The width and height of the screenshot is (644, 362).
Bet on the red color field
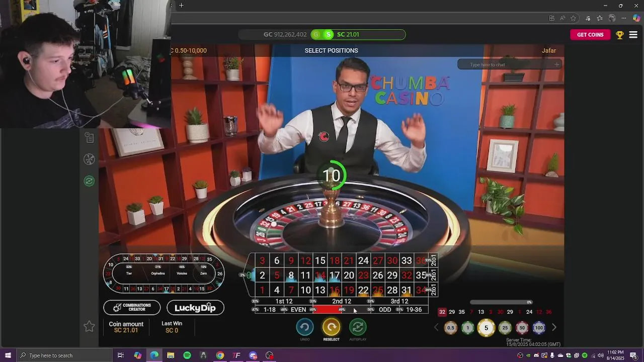pyautogui.click(x=328, y=310)
